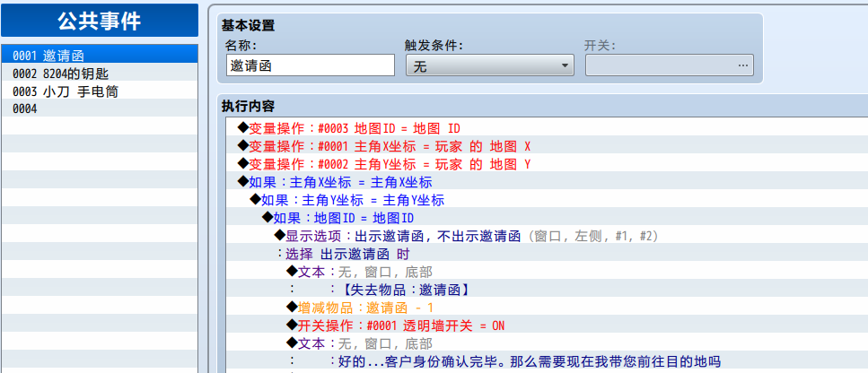Click the 公共事件 header
This screenshot has height=373, width=868.
coord(100,21)
